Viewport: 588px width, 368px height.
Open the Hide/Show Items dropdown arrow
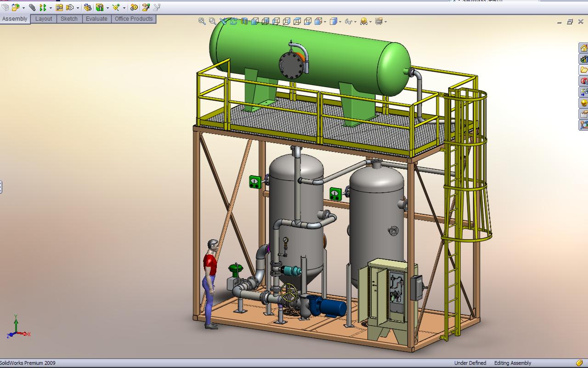point(356,22)
